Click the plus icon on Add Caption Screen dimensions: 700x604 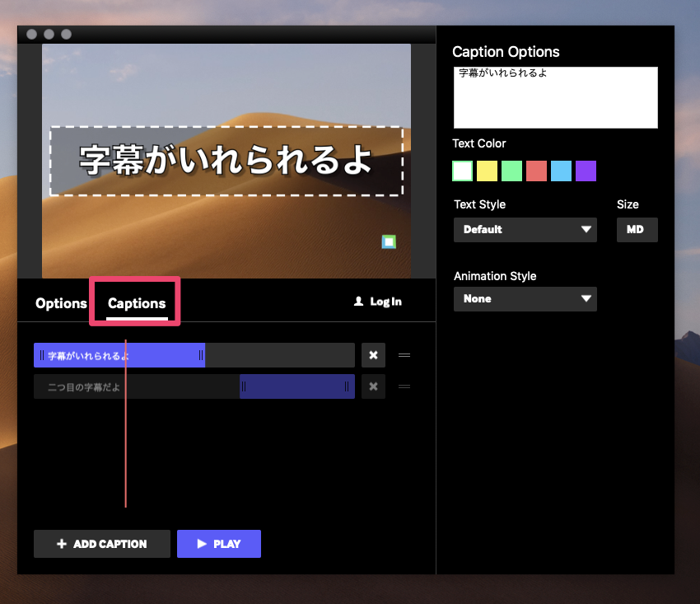(62, 544)
